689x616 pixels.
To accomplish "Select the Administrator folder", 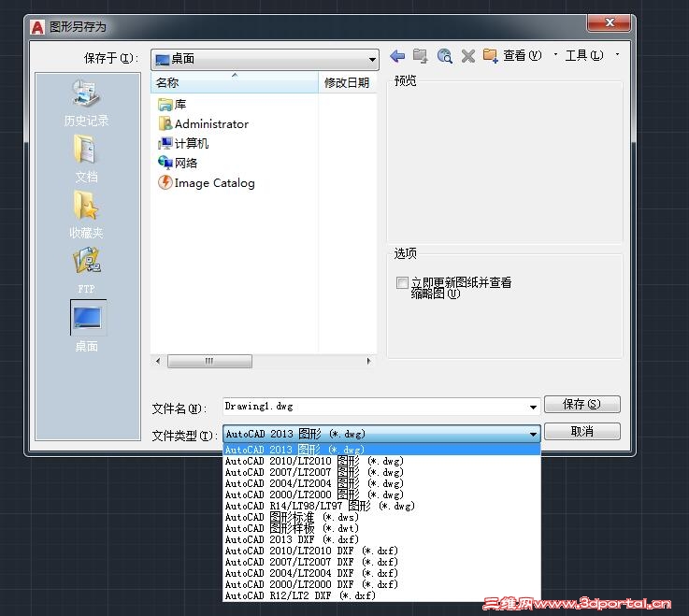I will tap(204, 124).
